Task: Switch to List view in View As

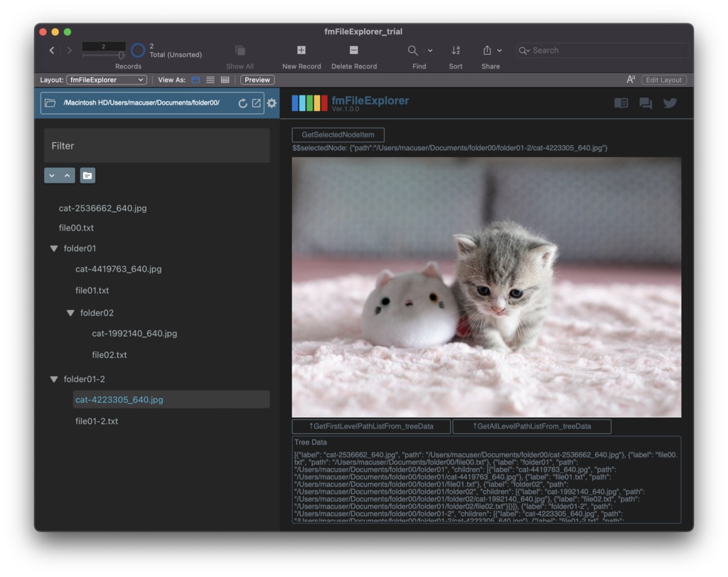Action: click(x=209, y=80)
